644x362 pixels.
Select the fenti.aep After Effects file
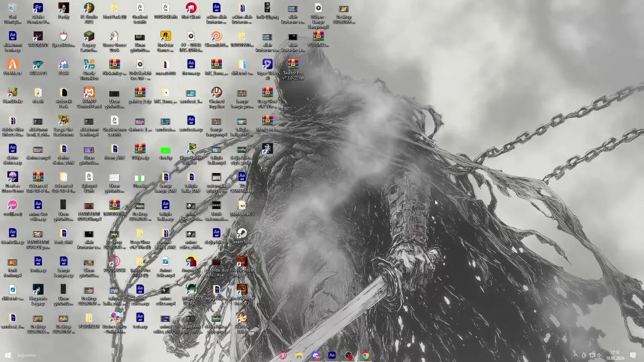tap(38, 264)
